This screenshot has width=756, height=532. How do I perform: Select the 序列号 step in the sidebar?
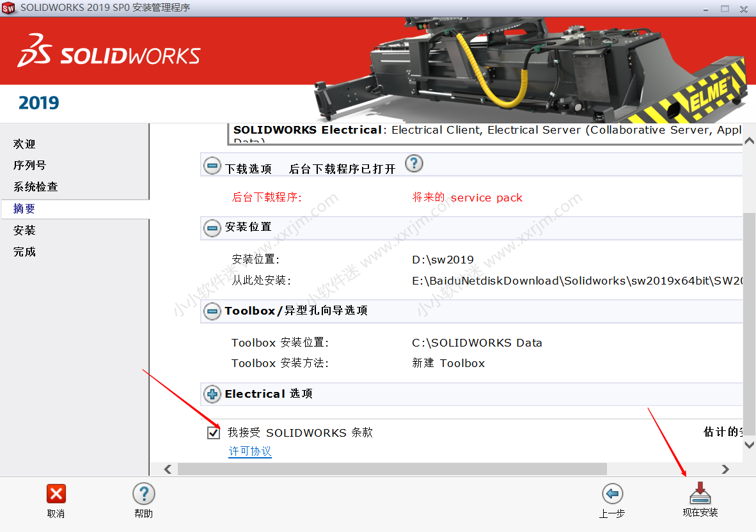(29, 165)
